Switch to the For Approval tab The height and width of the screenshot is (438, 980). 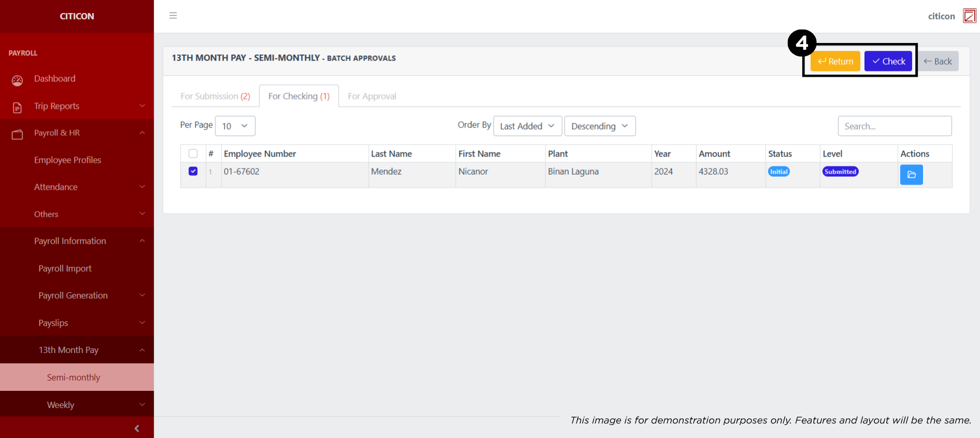pos(372,96)
